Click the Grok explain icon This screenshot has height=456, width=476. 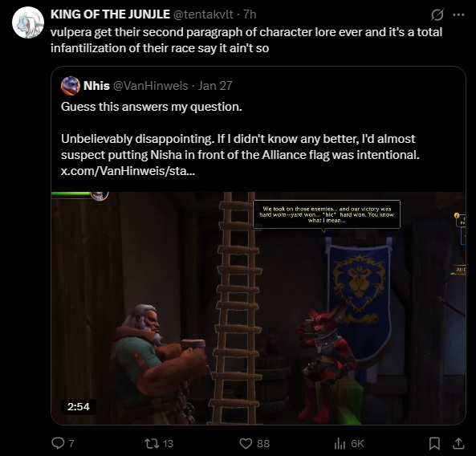pos(437,14)
